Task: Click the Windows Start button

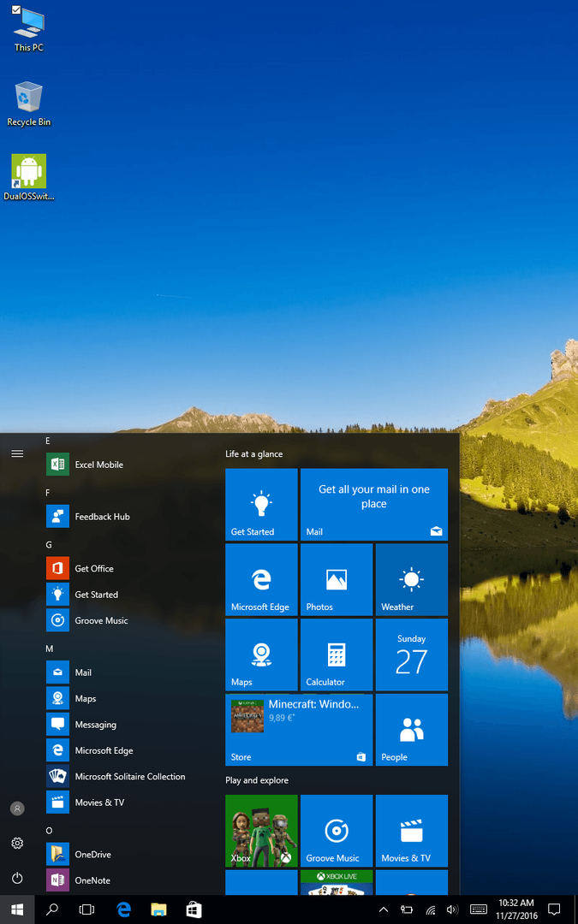Action: 17,909
